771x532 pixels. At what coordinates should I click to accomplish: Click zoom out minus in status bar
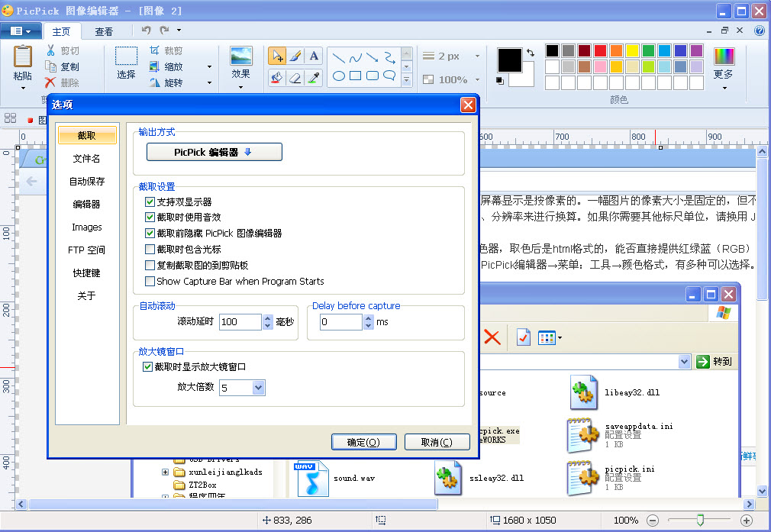pyautogui.click(x=653, y=521)
